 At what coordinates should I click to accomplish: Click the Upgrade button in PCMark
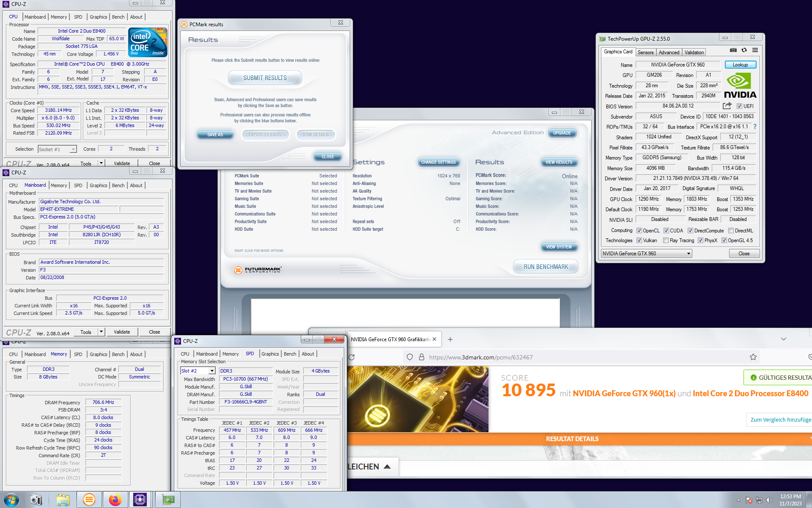pos(562,133)
